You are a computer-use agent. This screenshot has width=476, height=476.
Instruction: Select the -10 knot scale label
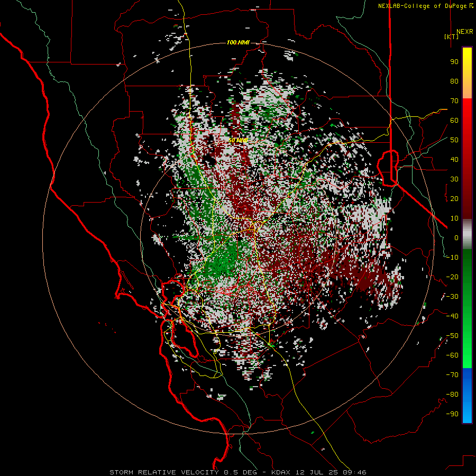tap(452, 258)
